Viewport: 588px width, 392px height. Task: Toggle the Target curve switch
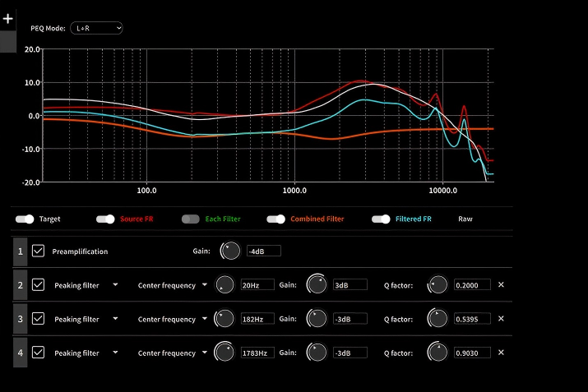click(x=25, y=219)
